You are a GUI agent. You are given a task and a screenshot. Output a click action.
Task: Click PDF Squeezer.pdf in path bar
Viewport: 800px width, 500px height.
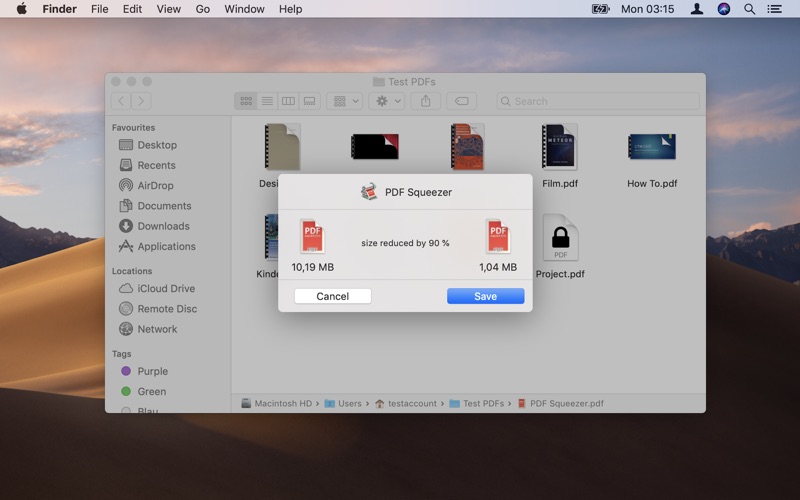(x=560, y=404)
